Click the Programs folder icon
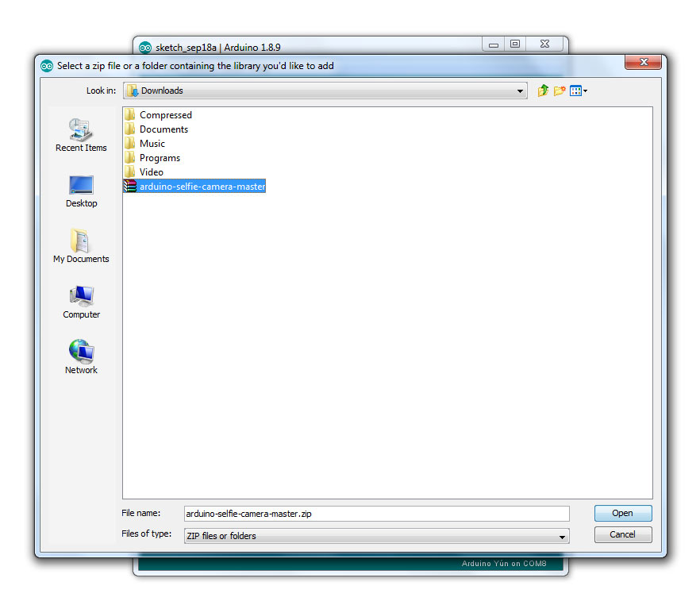The image size is (700, 605). (x=130, y=158)
